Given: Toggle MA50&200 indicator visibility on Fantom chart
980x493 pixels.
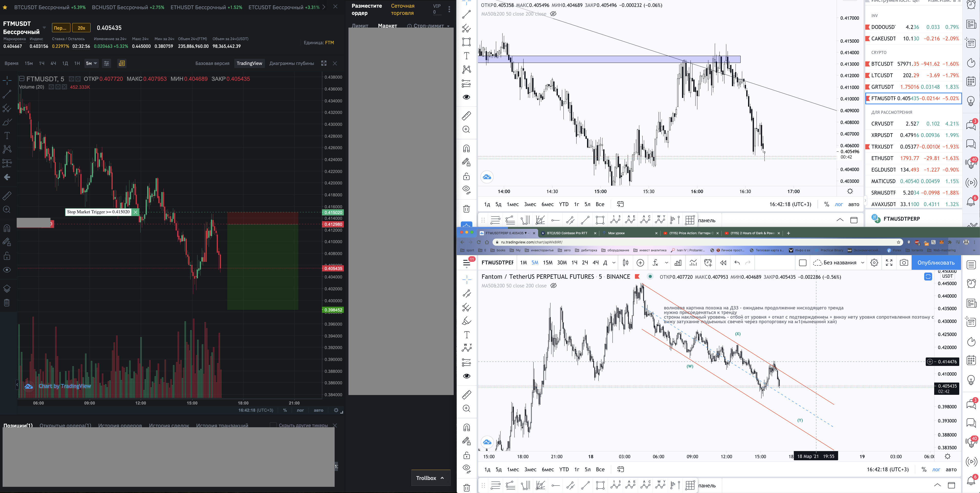Looking at the screenshot, I should coord(553,286).
